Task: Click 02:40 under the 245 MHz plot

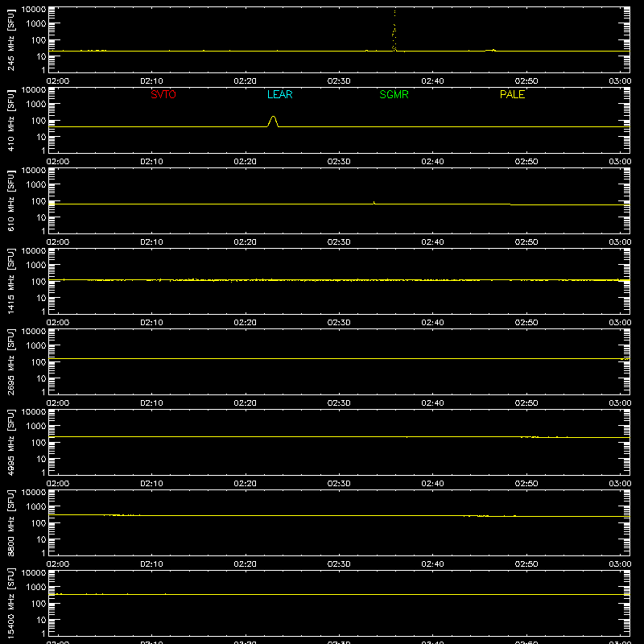Action: point(432,81)
